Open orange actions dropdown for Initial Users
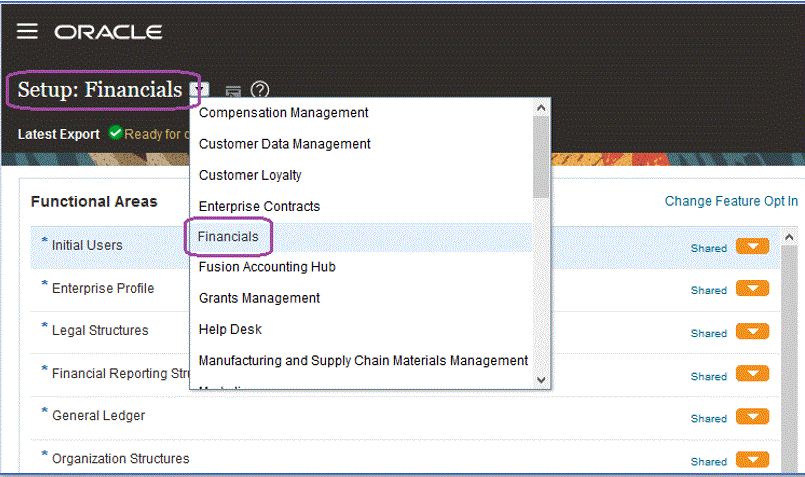This screenshot has height=477, width=805. pos(752,246)
